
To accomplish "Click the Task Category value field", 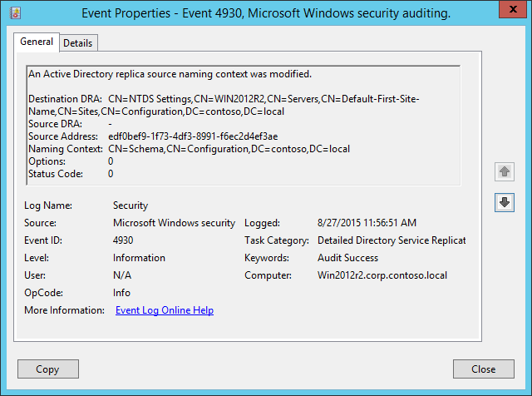I will (x=392, y=240).
